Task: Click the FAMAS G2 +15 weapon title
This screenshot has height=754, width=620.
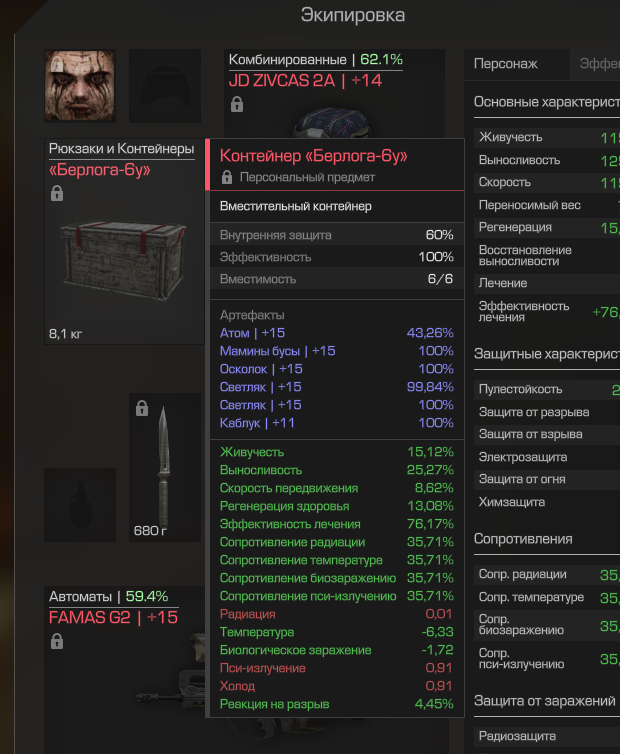Action: tap(113, 617)
